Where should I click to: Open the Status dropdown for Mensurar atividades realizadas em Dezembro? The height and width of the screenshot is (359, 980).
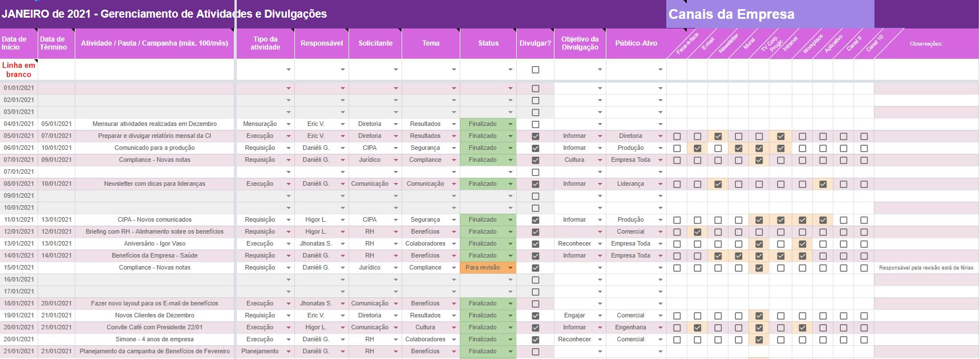click(x=511, y=124)
